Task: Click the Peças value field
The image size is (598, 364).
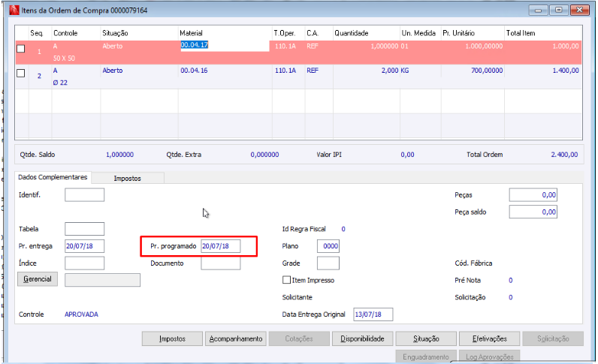Action: pyautogui.click(x=533, y=195)
